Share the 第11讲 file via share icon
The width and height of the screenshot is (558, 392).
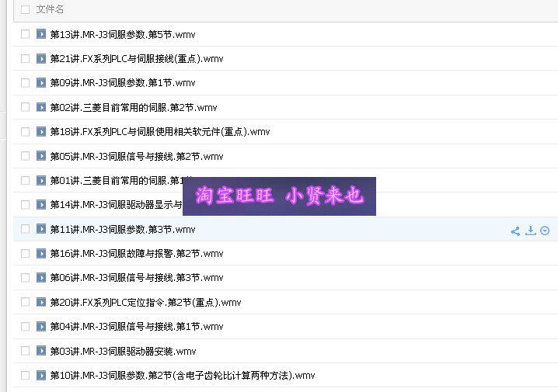click(515, 231)
